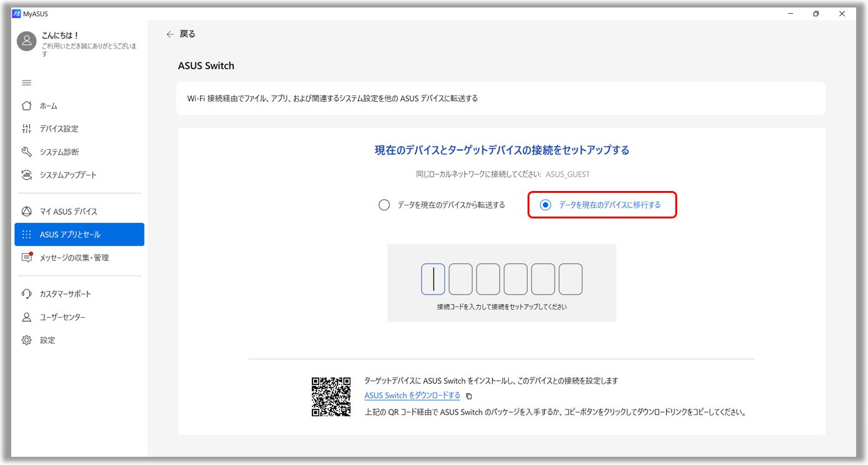
Task: Click the fourth connection code box
Action: click(x=516, y=279)
